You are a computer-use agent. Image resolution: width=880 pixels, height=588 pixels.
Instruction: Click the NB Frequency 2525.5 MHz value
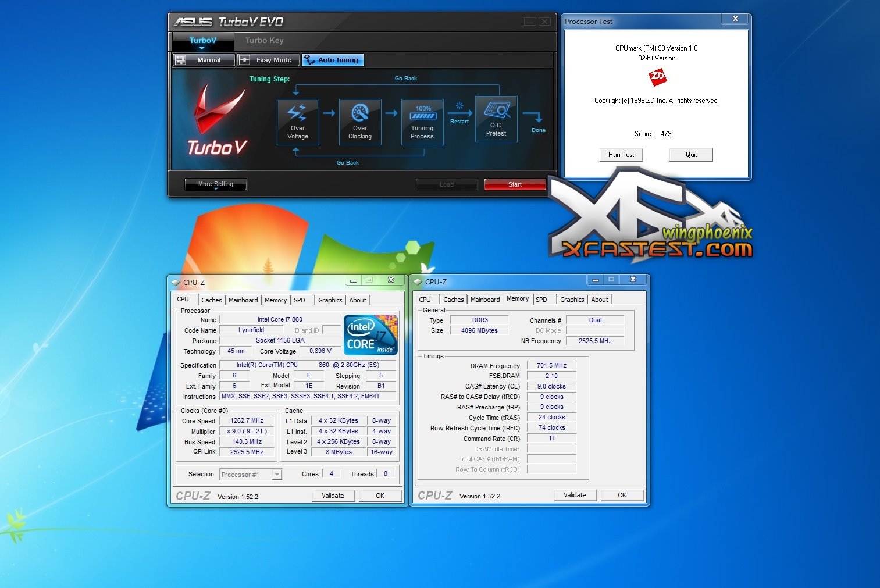(595, 341)
